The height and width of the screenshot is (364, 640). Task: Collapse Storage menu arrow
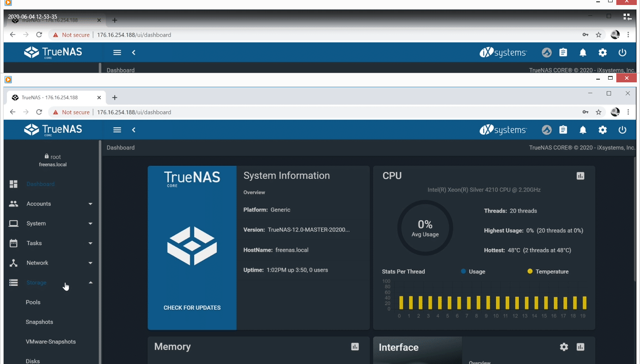91,283
